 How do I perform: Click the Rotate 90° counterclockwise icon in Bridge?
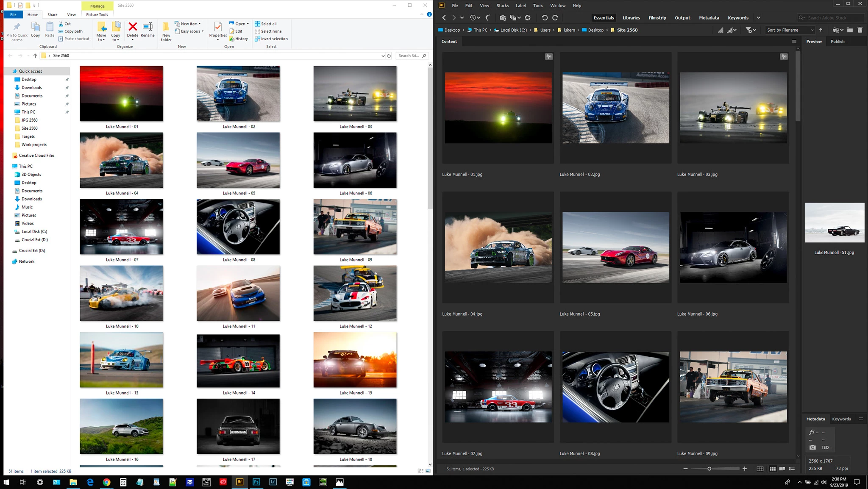pyautogui.click(x=544, y=18)
